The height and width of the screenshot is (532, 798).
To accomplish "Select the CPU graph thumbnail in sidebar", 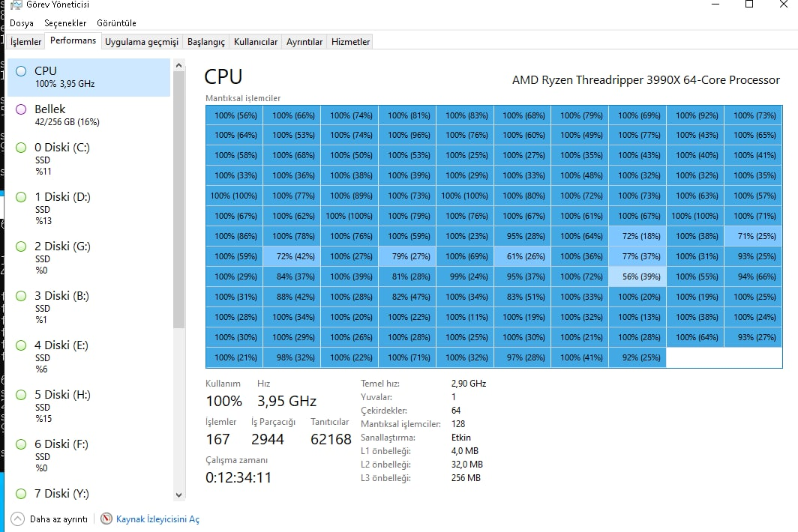I will pyautogui.click(x=20, y=70).
